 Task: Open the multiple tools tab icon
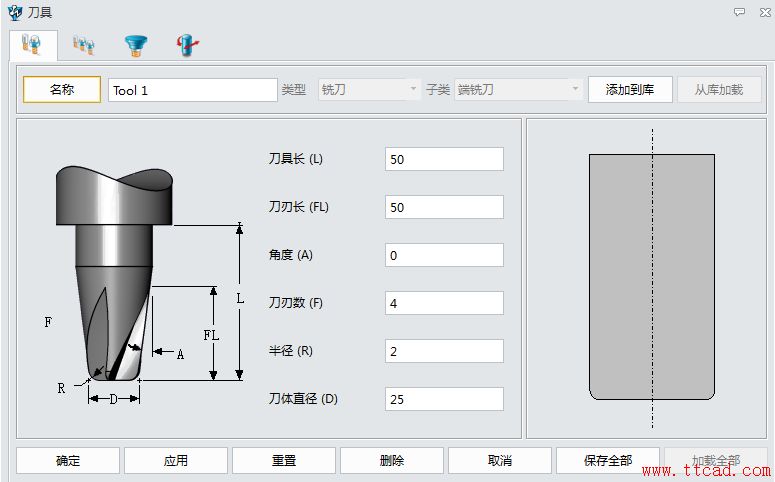[84, 45]
